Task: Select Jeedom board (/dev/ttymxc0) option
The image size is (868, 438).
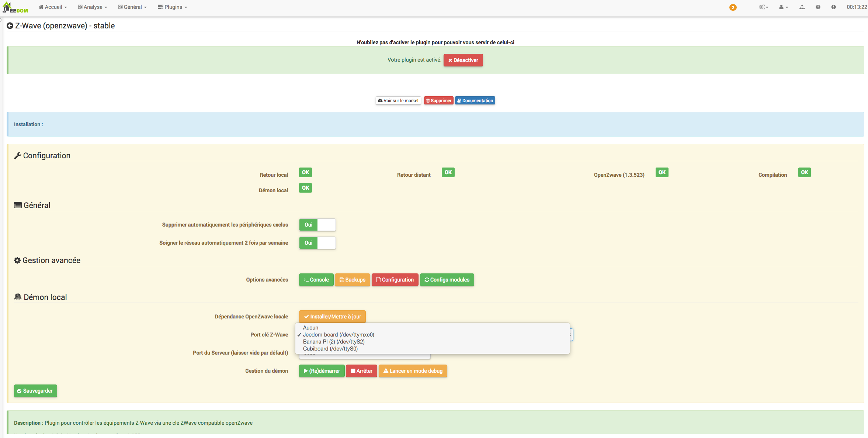Action: (x=433, y=335)
